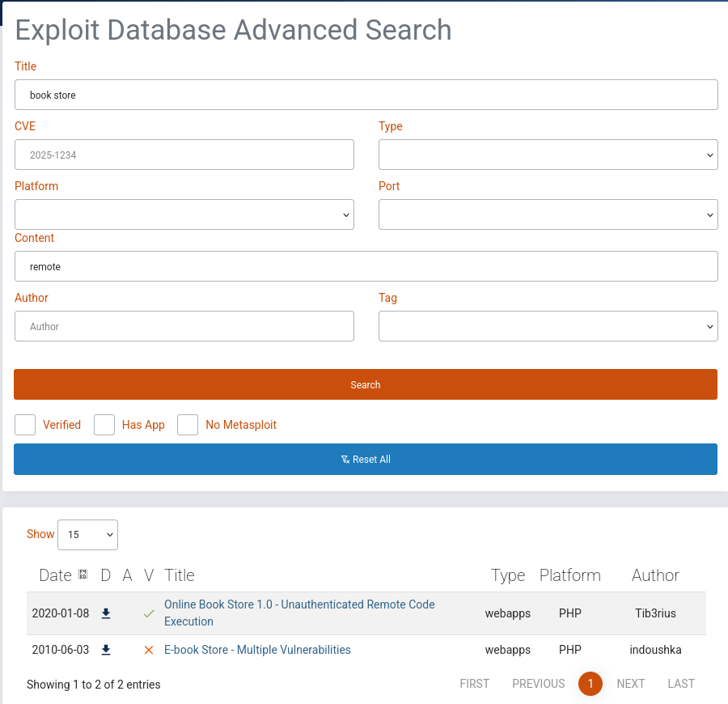This screenshot has width=728, height=704.
Task: Change the Show entries count dropdown
Action: click(87, 535)
